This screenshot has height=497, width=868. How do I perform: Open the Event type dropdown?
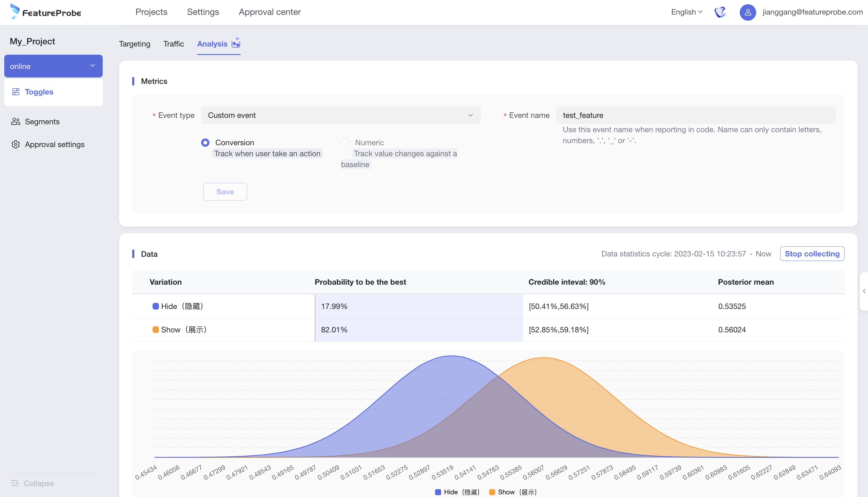coord(341,115)
